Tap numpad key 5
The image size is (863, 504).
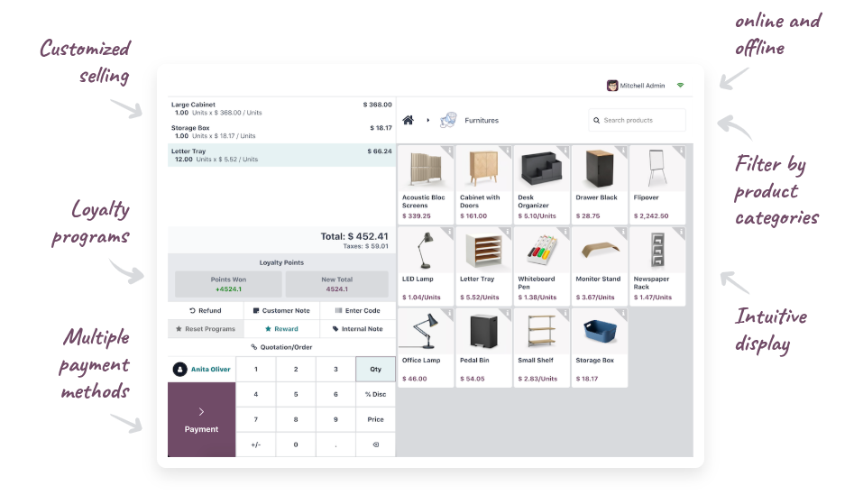click(x=296, y=395)
